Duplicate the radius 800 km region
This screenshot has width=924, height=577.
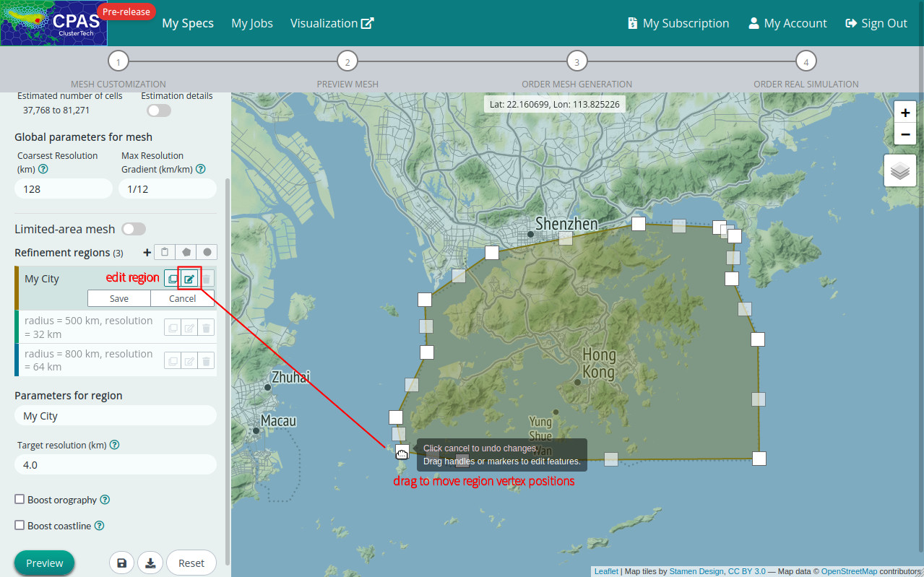point(172,361)
